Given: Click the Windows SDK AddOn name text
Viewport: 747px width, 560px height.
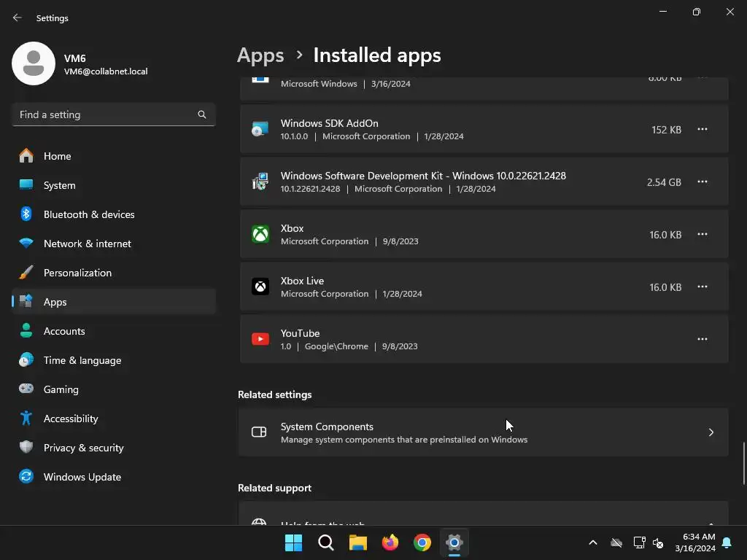Looking at the screenshot, I should [x=330, y=123].
